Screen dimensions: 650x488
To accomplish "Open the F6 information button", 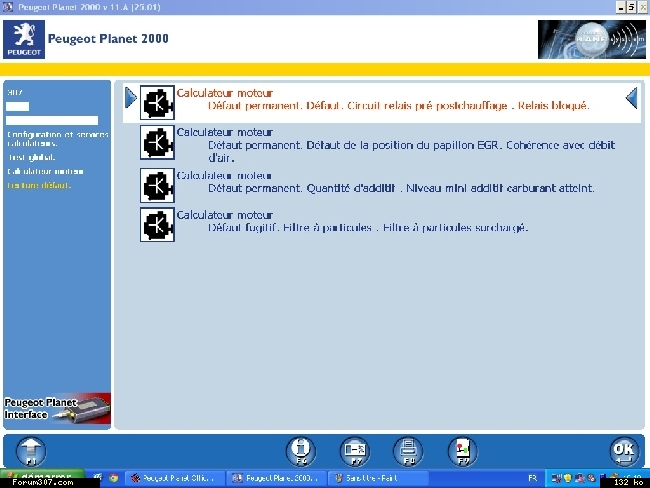I will 301,451.
